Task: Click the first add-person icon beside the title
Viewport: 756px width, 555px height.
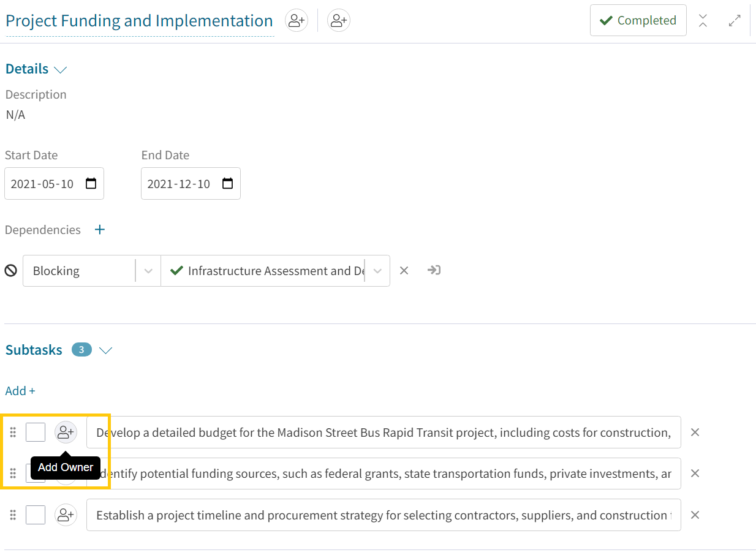Action: click(x=297, y=21)
